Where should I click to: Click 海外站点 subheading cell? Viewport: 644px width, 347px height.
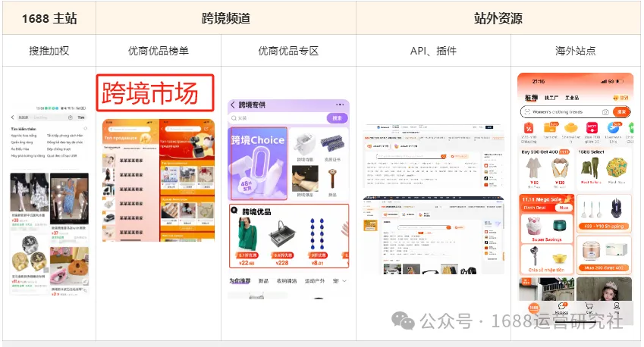(576, 51)
